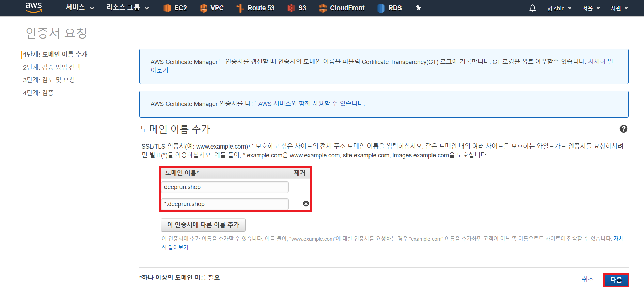
Task: Remove the *.deeprun.shop domain entry
Action: (306, 204)
